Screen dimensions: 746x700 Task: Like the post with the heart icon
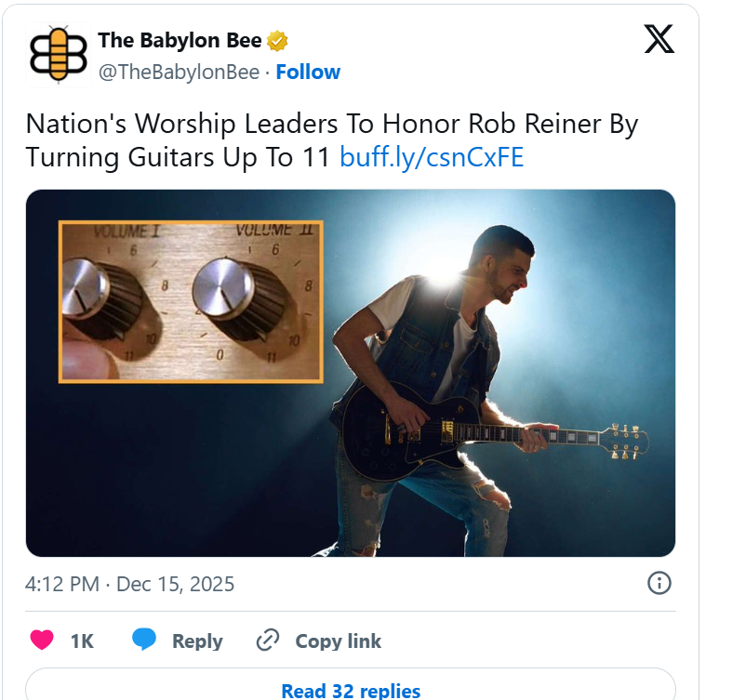(42, 641)
